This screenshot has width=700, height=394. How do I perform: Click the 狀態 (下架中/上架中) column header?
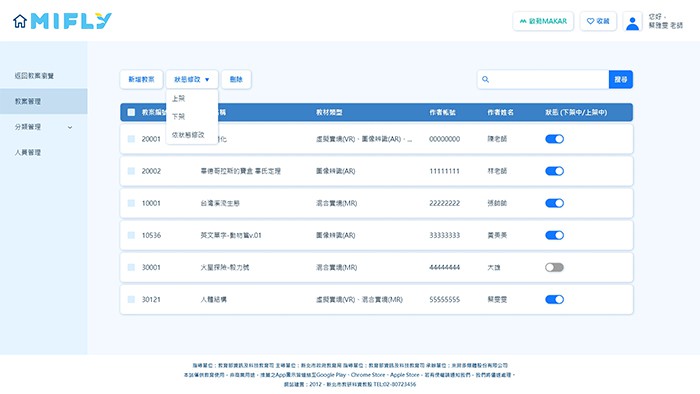(576, 112)
